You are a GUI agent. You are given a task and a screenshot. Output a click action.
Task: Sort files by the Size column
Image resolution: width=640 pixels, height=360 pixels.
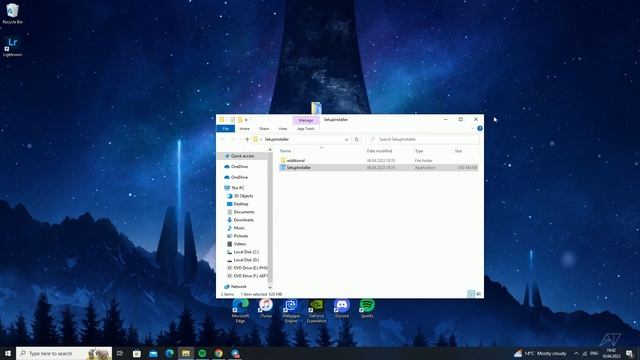pos(458,151)
